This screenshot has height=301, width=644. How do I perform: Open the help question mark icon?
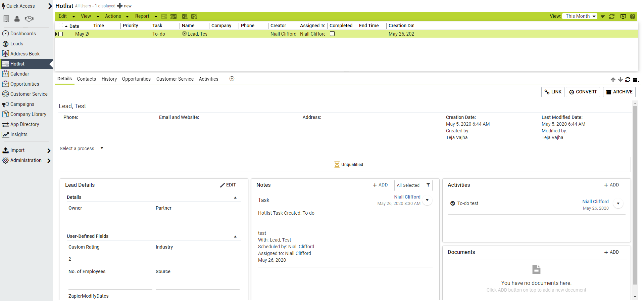632,16
